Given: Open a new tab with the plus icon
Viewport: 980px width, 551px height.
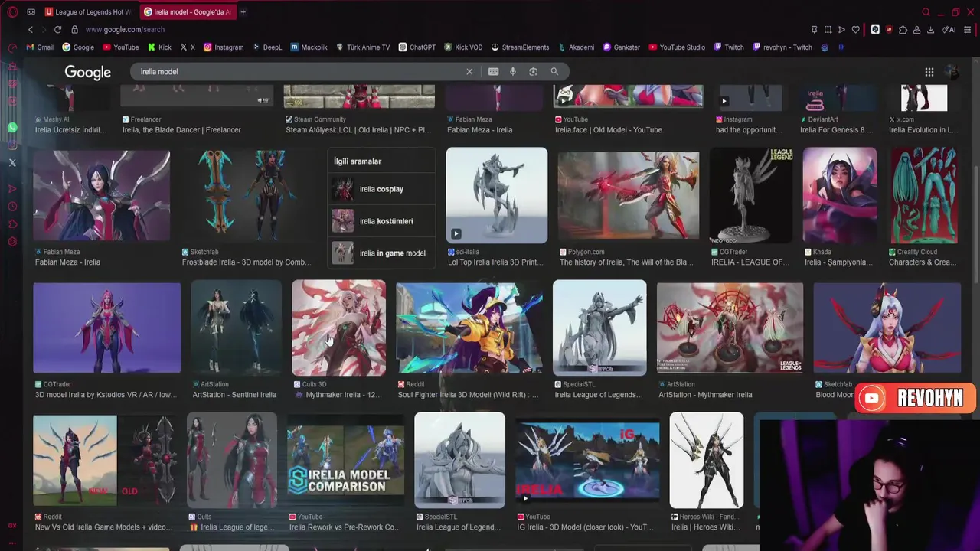Looking at the screenshot, I should [x=243, y=12].
